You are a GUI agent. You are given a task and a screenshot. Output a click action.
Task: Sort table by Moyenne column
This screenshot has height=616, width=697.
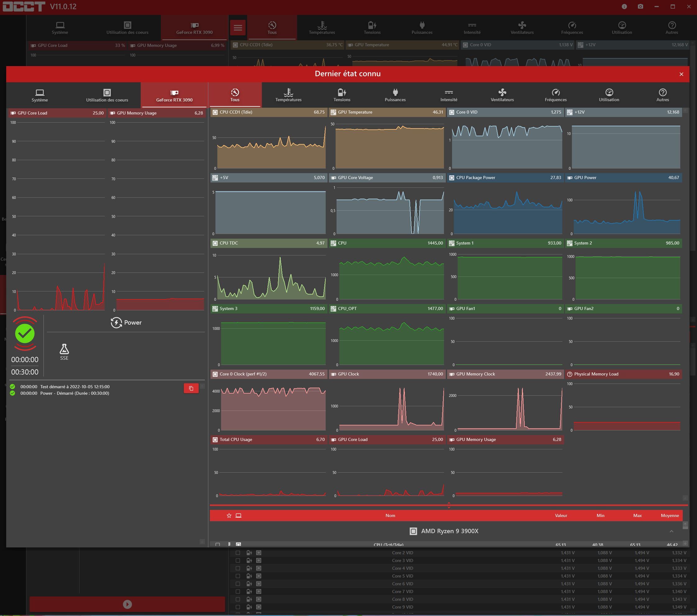[670, 515]
